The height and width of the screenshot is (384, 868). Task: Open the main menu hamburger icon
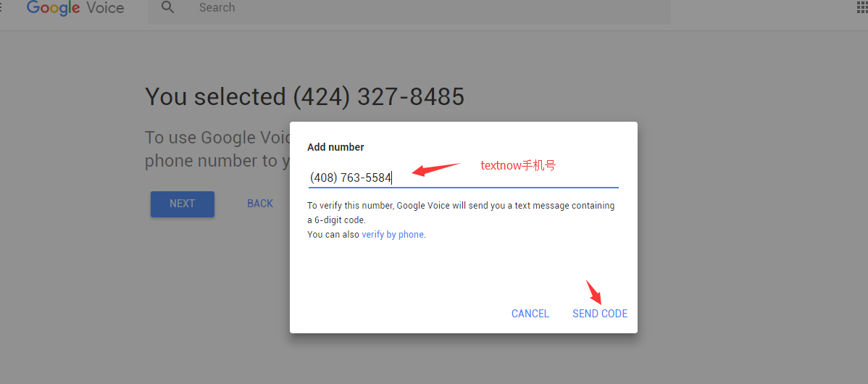pos(1,8)
